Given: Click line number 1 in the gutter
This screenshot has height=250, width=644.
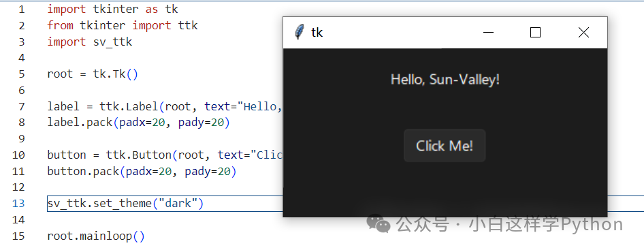Looking at the screenshot, I should click(21, 9).
